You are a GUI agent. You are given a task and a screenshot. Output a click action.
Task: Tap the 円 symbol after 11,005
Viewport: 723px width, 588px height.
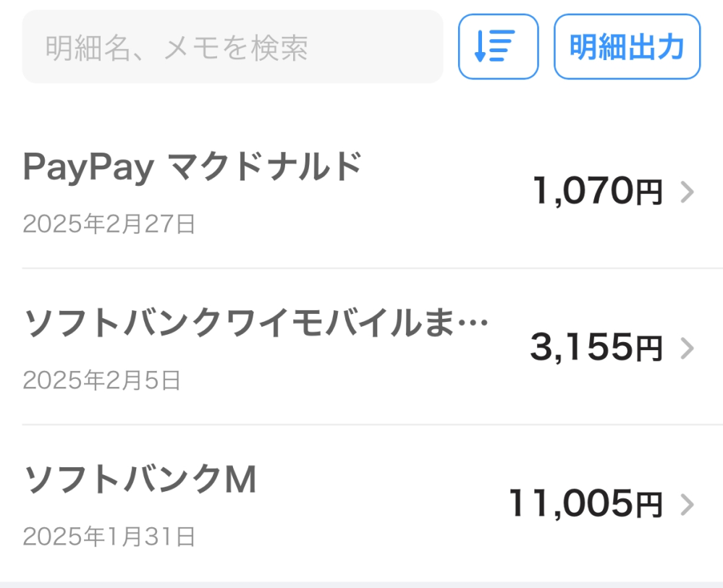[x=649, y=506]
